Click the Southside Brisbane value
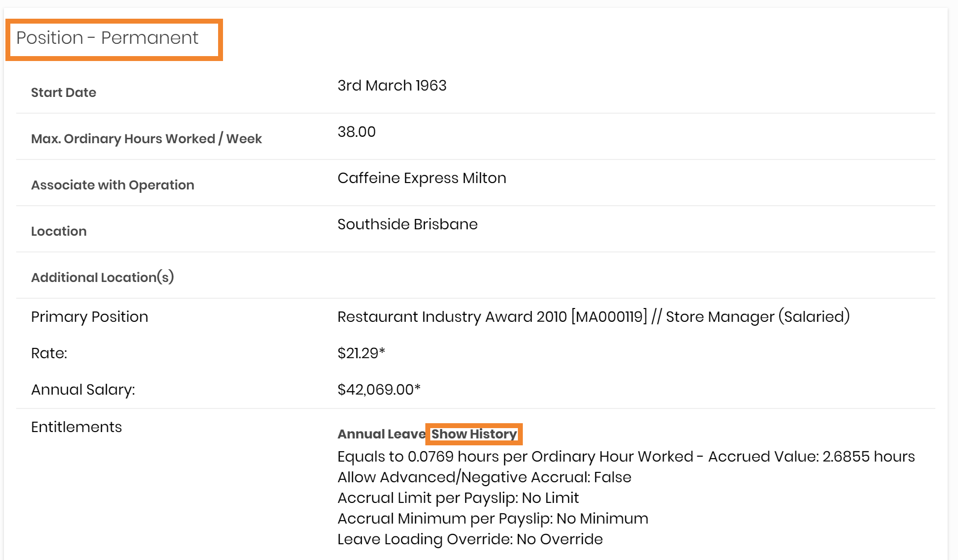Image resolution: width=958 pixels, height=560 pixels. coord(407,224)
